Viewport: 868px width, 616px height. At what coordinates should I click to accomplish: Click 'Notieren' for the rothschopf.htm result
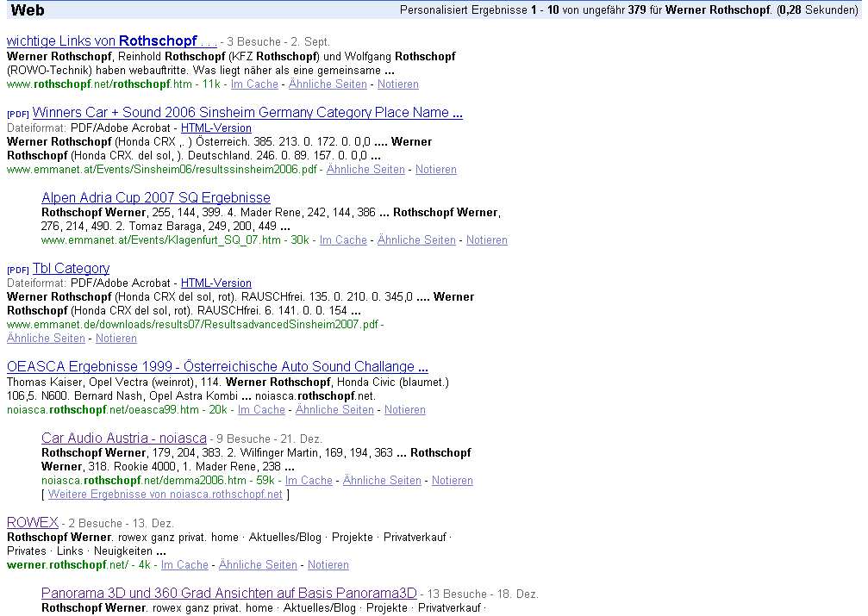398,84
